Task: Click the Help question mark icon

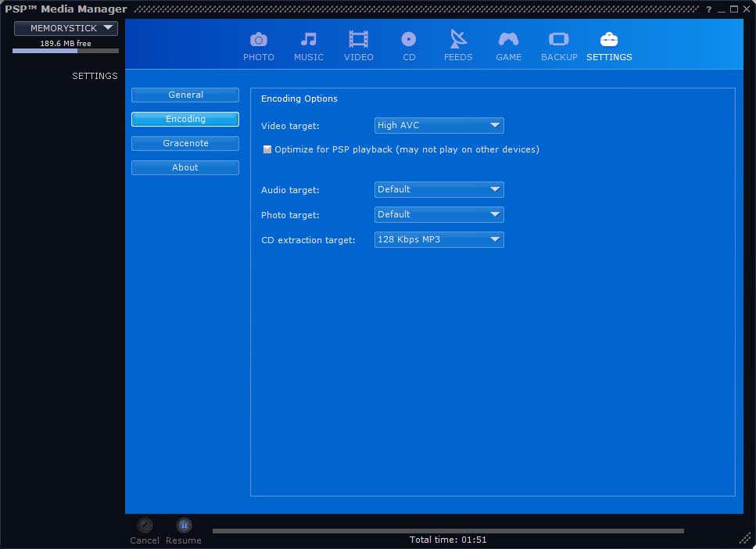Action: [x=709, y=9]
